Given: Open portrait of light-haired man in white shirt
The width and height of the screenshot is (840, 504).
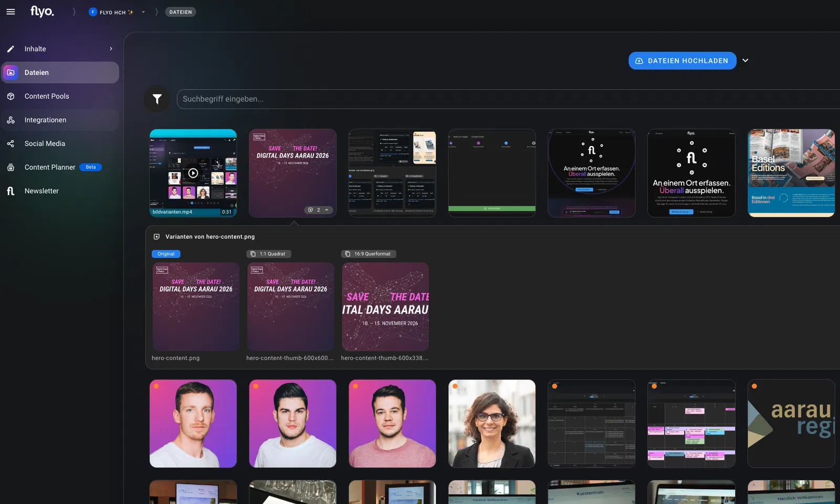Looking at the screenshot, I should coord(193,424).
